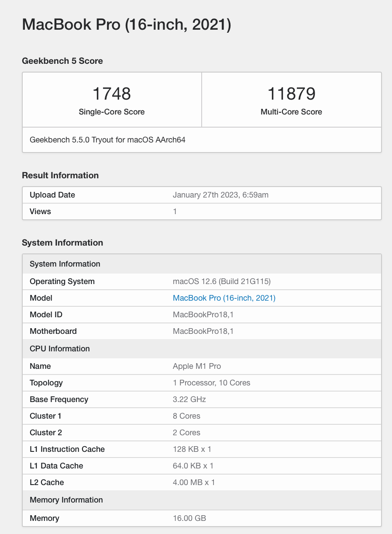The height and width of the screenshot is (534, 392).
Task: Click the L2 Cache label
Action: click(47, 482)
